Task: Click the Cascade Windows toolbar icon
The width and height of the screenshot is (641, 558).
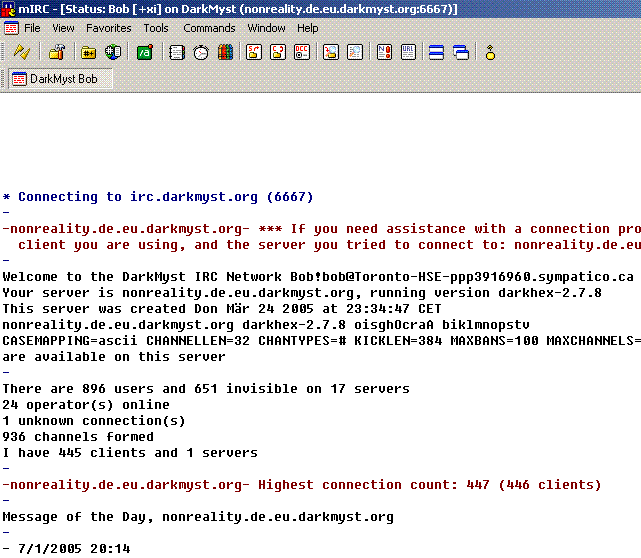Action: point(460,52)
